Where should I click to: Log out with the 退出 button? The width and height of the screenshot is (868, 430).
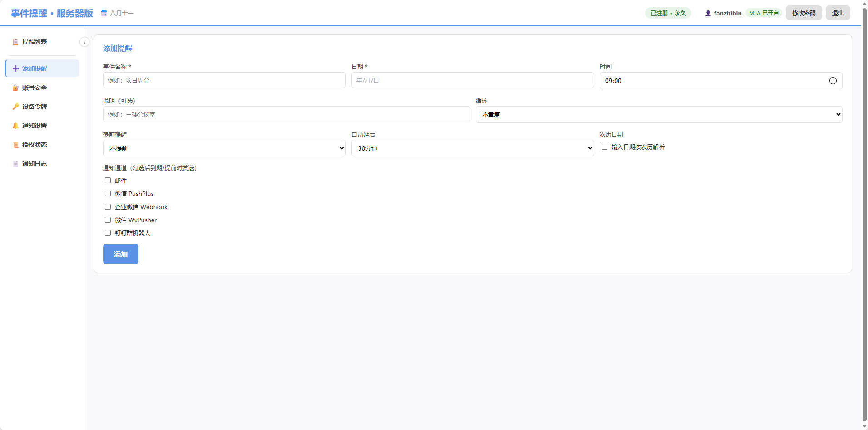838,13
